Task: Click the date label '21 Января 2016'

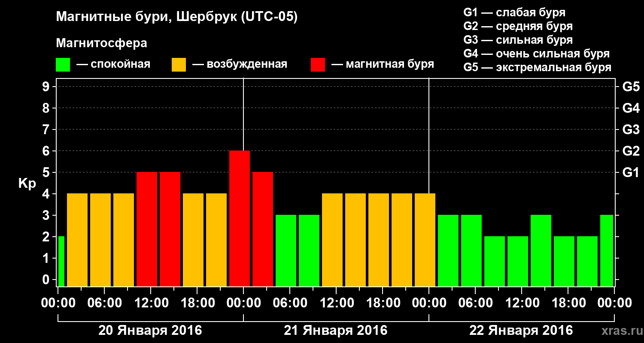Action: click(336, 331)
